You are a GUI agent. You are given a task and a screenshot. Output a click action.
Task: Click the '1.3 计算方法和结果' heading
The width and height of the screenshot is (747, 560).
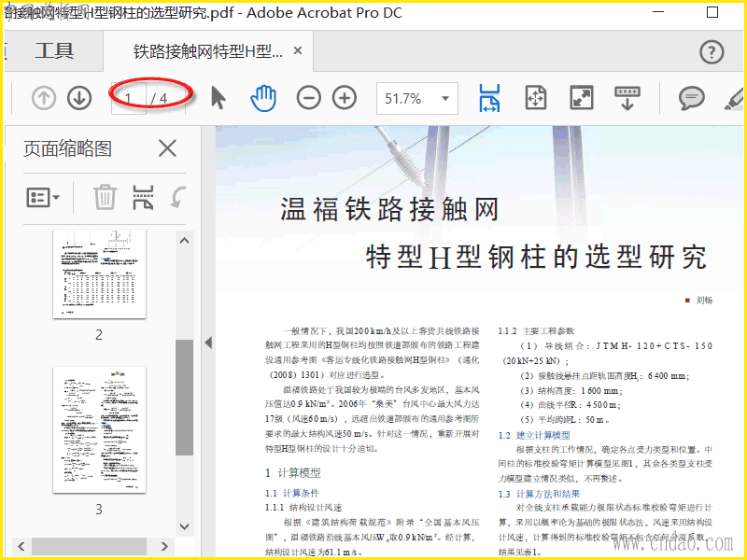pyautogui.click(x=539, y=494)
